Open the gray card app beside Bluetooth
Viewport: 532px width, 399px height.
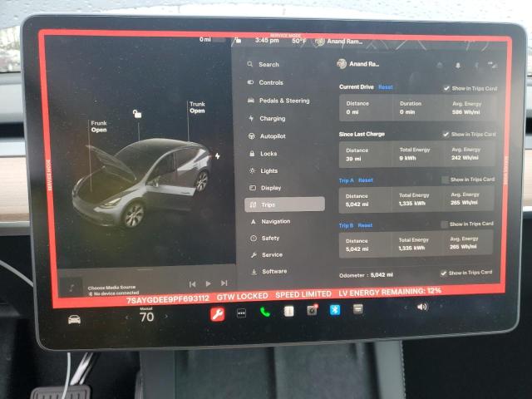pos(358,308)
